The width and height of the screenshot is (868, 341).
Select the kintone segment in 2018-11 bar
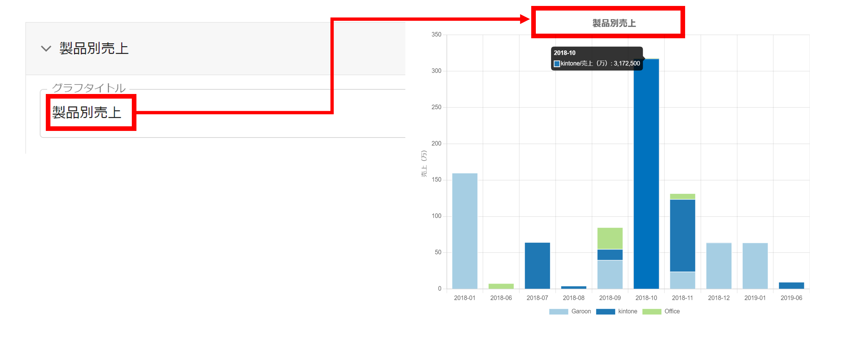click(x=682, y=235)
